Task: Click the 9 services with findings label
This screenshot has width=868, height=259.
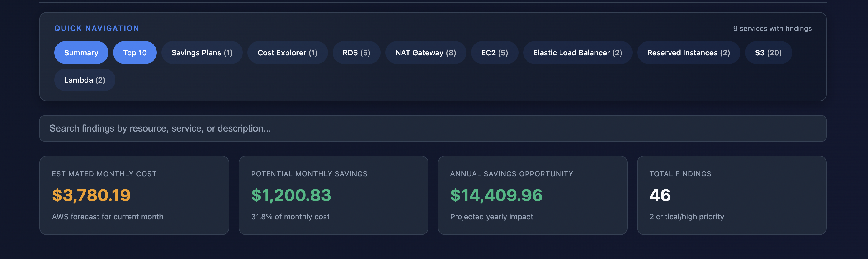Action: coord(772,29)
